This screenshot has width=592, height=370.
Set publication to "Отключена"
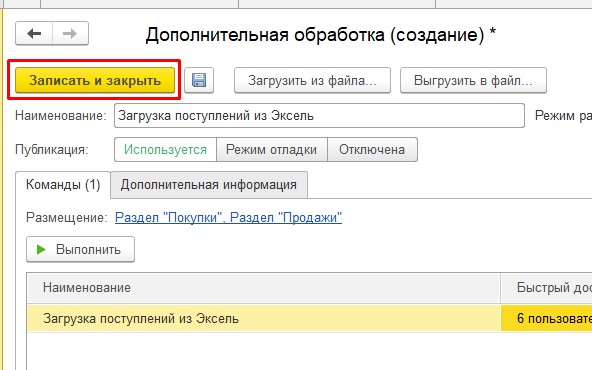tap(372, 150)
